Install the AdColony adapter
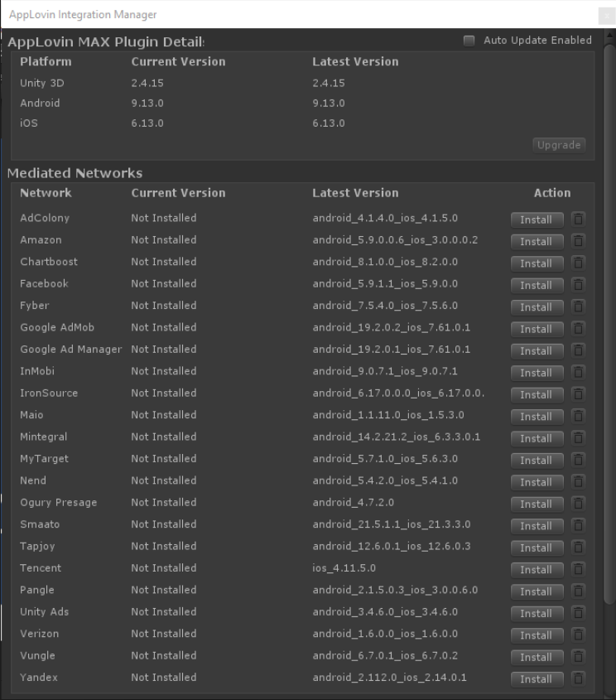The height and width of the screenshot is (700, 616). 537,220
